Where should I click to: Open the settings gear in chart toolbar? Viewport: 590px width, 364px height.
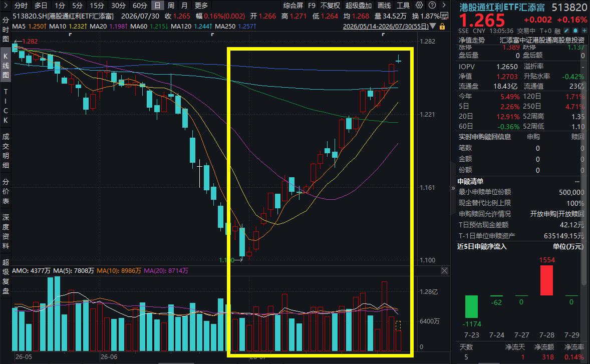click(x=419, y=6)
